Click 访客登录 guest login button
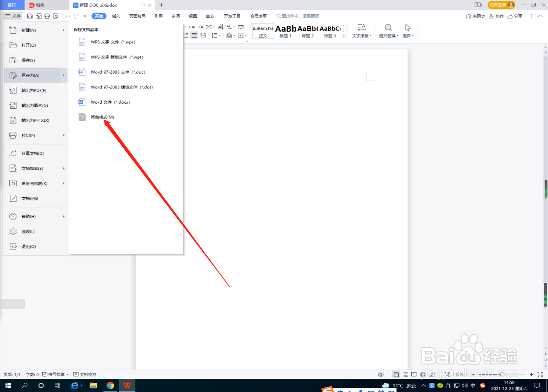 501,5
